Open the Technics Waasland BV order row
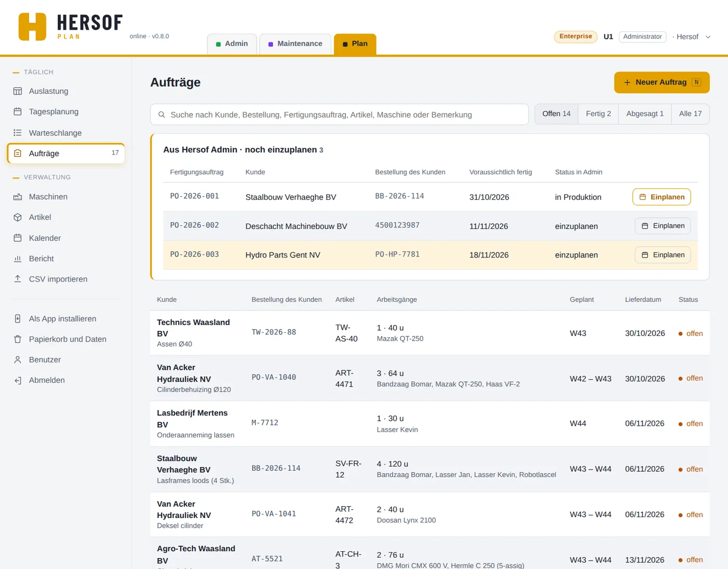 (430, 333)
